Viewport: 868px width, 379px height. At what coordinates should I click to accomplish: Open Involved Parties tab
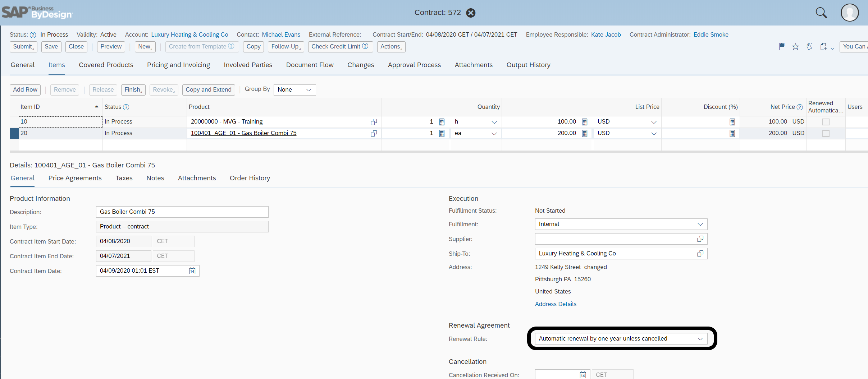click(248, 65)
